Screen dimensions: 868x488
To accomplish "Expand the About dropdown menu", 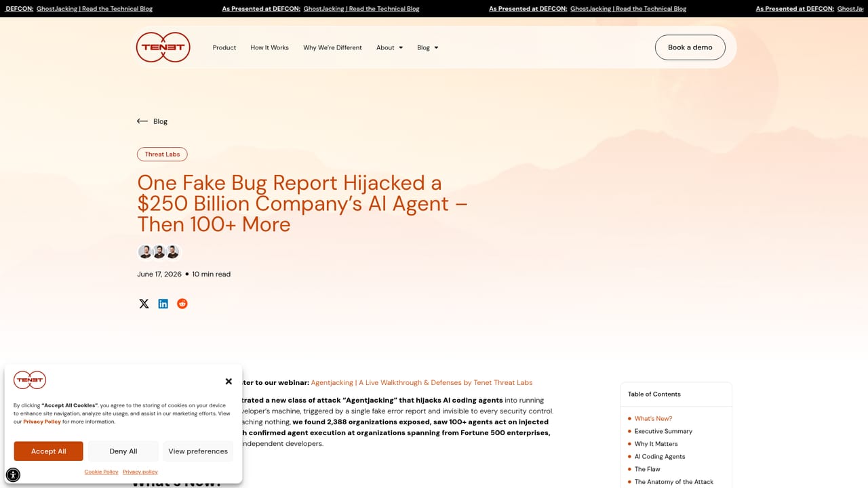I will (390, 47).
